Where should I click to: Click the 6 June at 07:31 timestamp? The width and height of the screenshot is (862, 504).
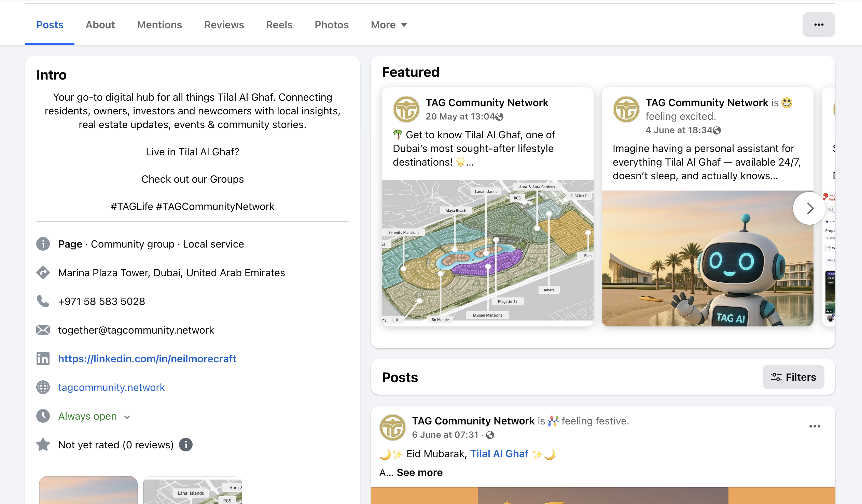click(x=445, y=435)
